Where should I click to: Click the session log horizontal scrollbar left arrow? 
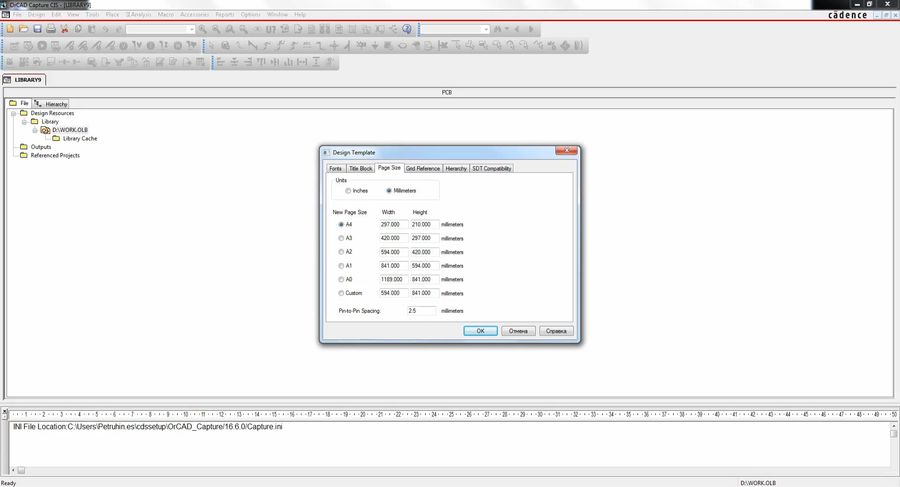click(13, 470)
